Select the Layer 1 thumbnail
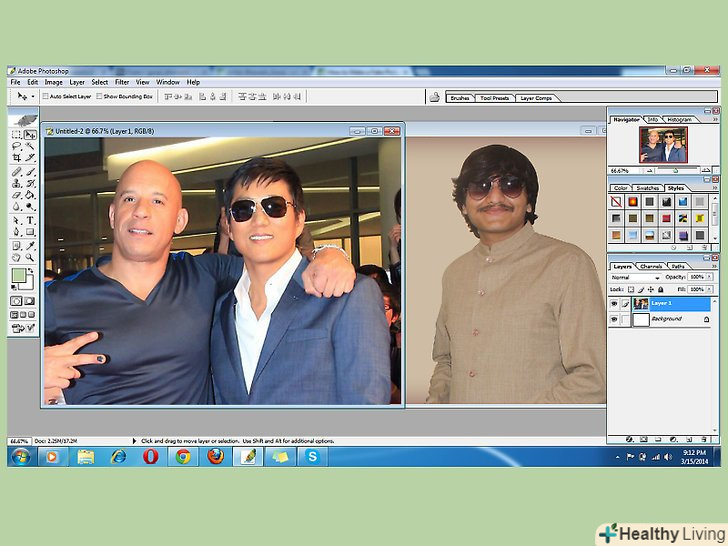The width and height of the screenshot is (728, 546). [x=641, y=304]
